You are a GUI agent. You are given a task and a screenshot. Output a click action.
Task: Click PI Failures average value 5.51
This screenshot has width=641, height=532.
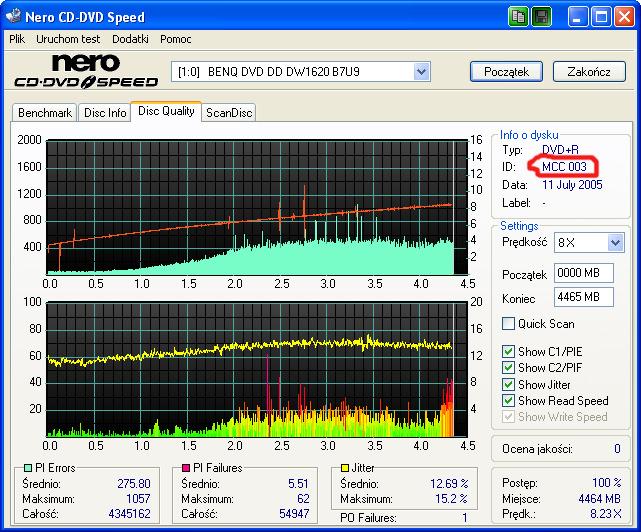coord(298,484)
